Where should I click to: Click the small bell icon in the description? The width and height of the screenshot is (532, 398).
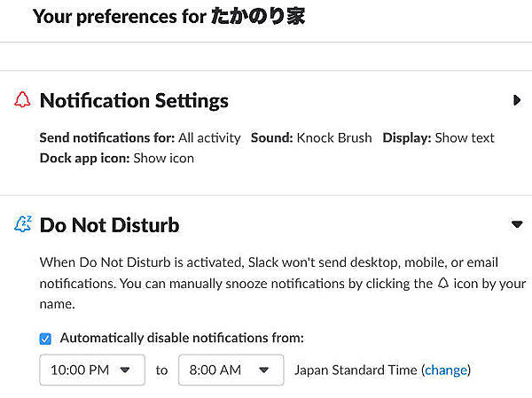(x=443, y=283)
